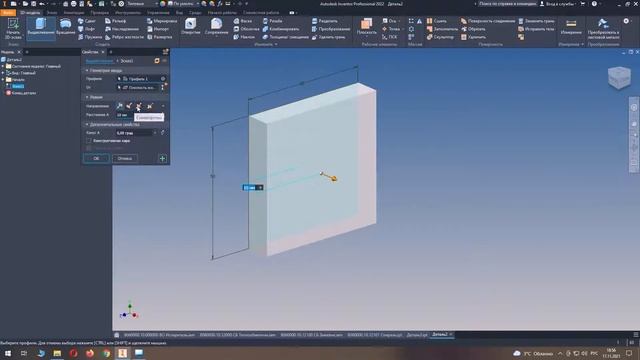This screenshot has height=360, width=640.
Task: Choose the Coil (Пружина) tool
Action: (89, 37)
